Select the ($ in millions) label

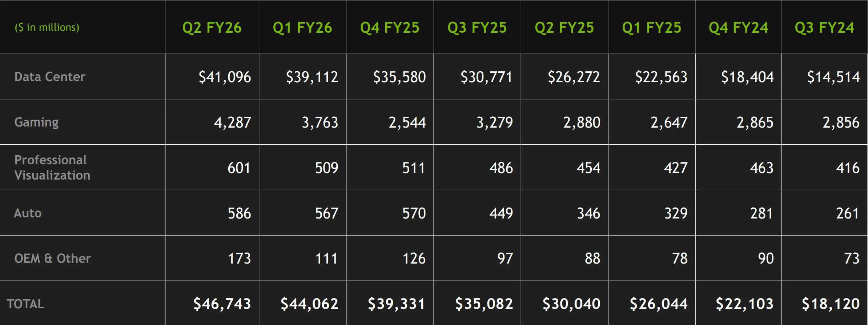click(47, 28)
